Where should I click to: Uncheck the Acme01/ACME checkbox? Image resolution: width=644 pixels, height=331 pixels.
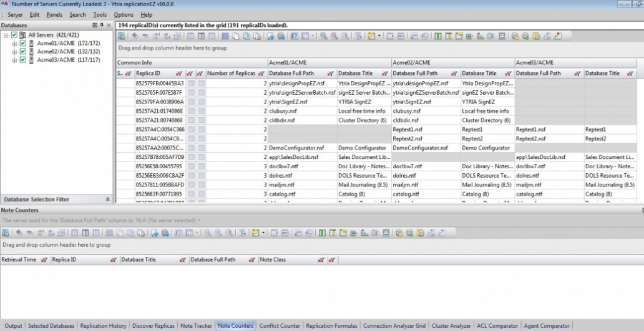pos(23,44)
